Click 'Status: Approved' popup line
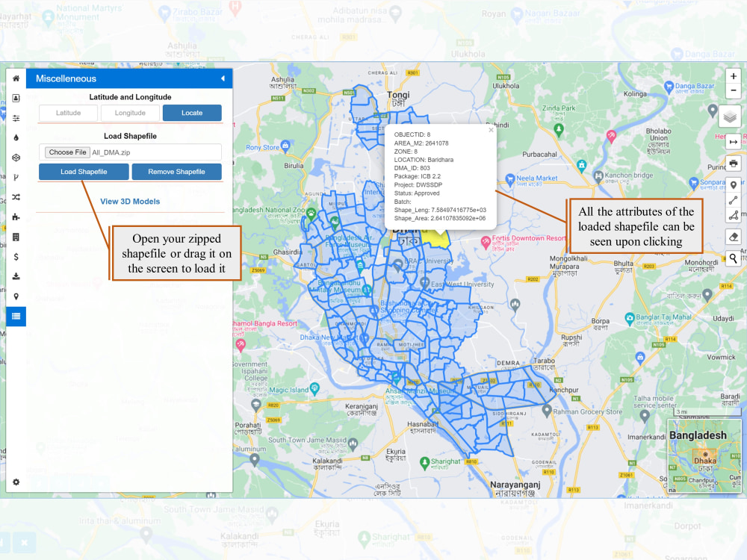Screen dimensions: 747x560 coord(416,193)
